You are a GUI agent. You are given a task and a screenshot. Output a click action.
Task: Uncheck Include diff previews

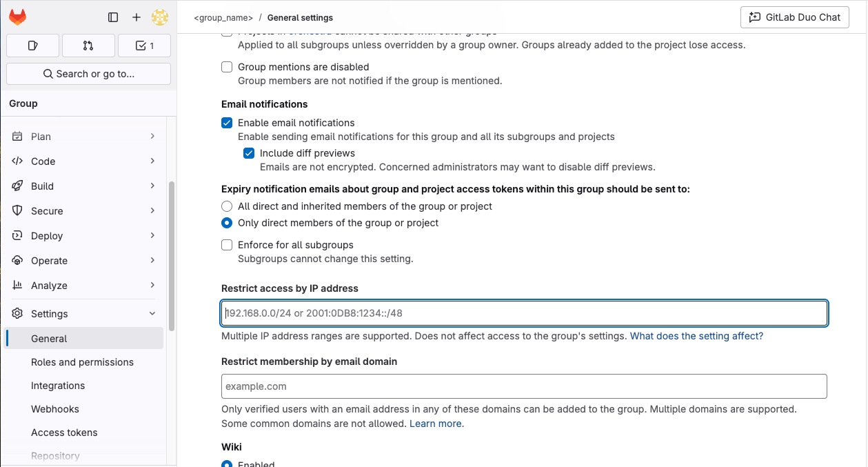(x=249, y=152)
